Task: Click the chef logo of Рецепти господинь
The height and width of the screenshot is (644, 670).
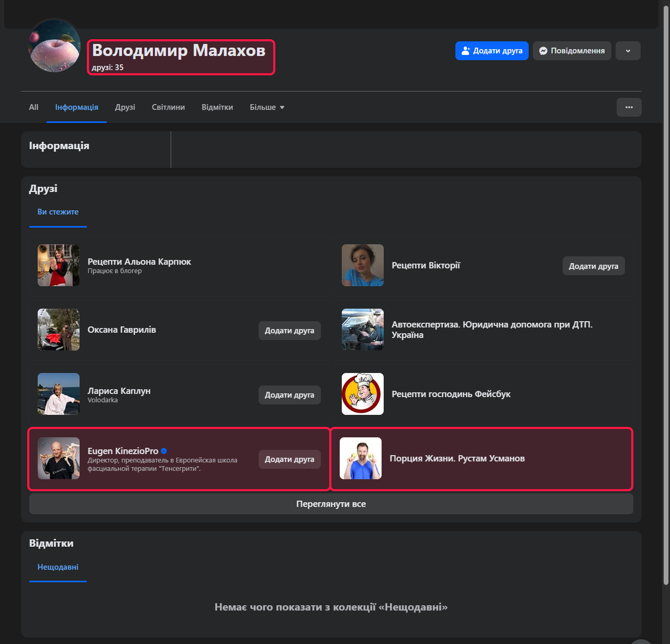Action: (x=363, y=394)
